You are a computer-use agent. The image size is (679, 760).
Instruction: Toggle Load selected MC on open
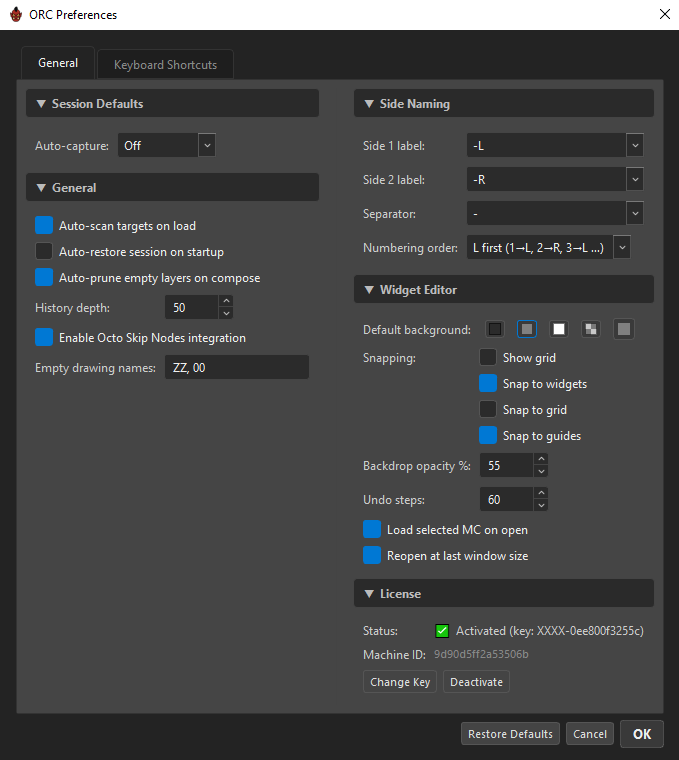pyautogui.click(x=372, y=529)
